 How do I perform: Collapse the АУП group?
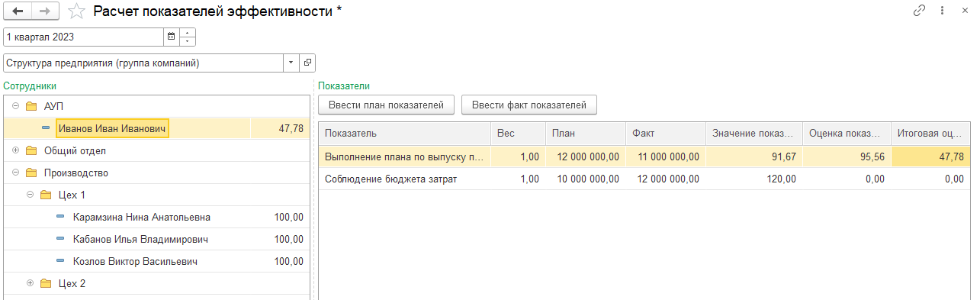pyautogui.click(x=15, y=106)
